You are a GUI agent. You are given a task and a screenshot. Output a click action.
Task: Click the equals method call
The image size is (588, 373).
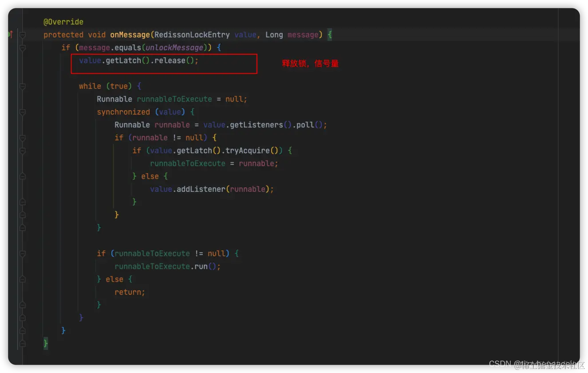[x=128, y=48]
